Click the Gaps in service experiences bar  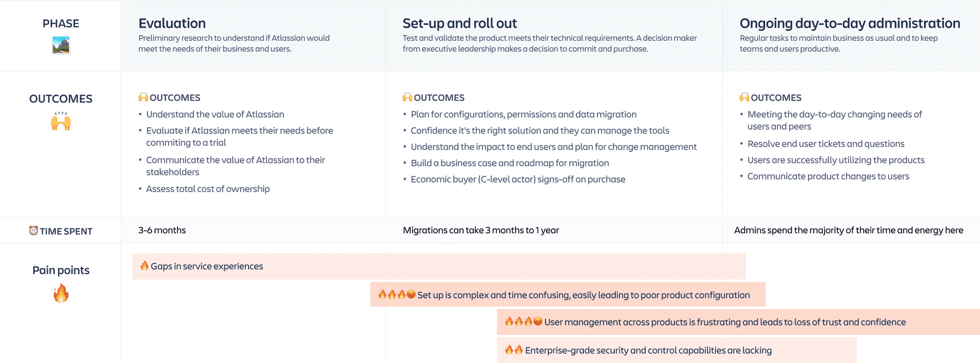pos(439,267)
